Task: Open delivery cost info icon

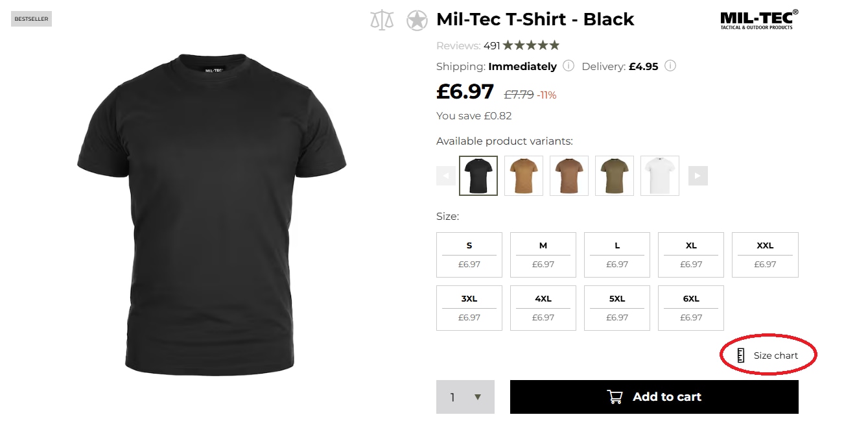Action: coord(670,66)
